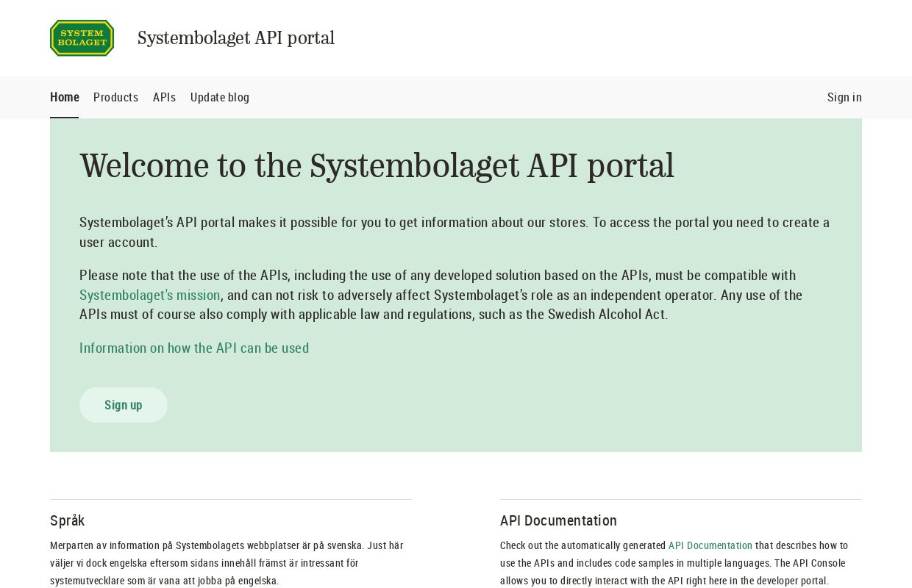The image size is (912, 588).
Task: Click the Welcome to the Systembolaget API portal heading
Action: (x=377, y=165)
